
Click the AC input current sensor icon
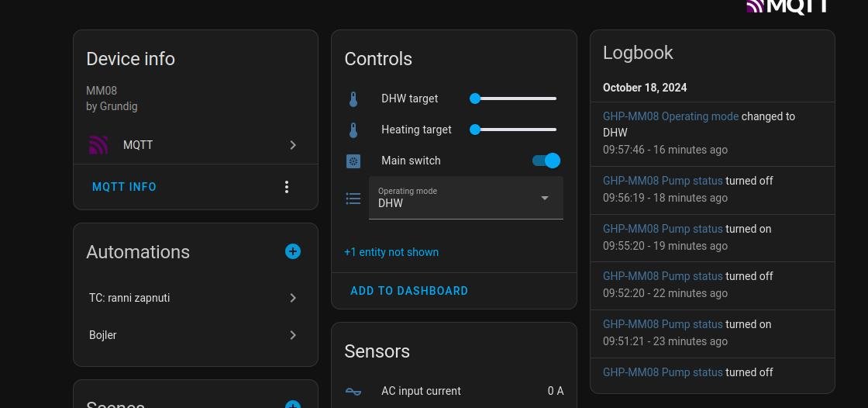353,392
